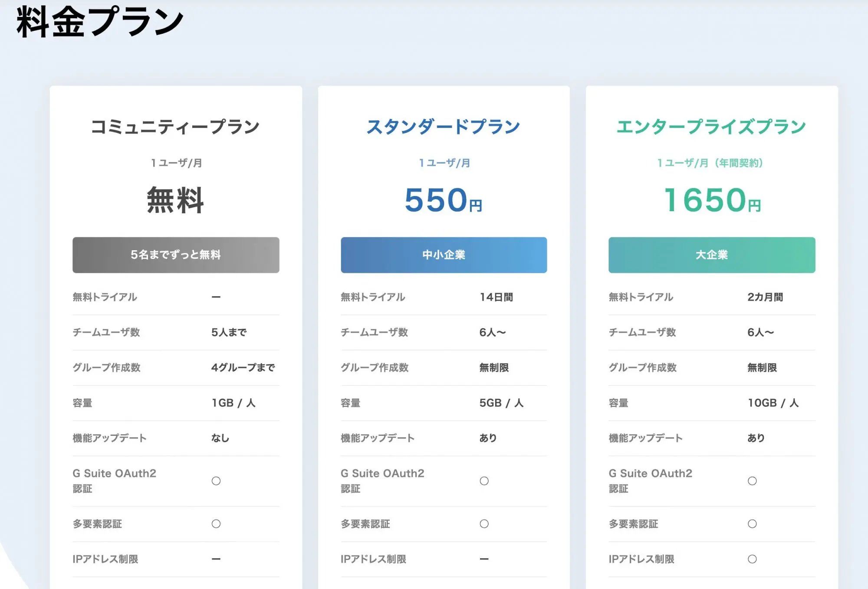868x589 pixels.
Task: Click the Community plan G Suite OAuth2 circle mark
Action: point(216,481)
